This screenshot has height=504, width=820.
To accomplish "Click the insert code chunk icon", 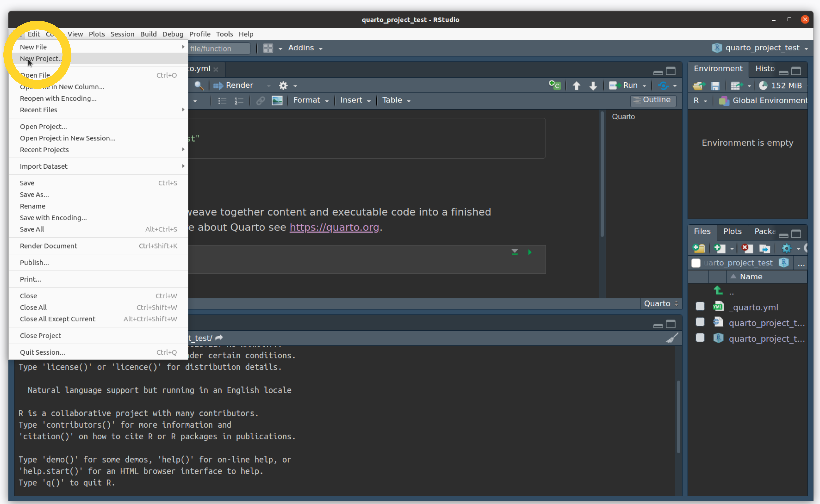I will coord(555,85).
